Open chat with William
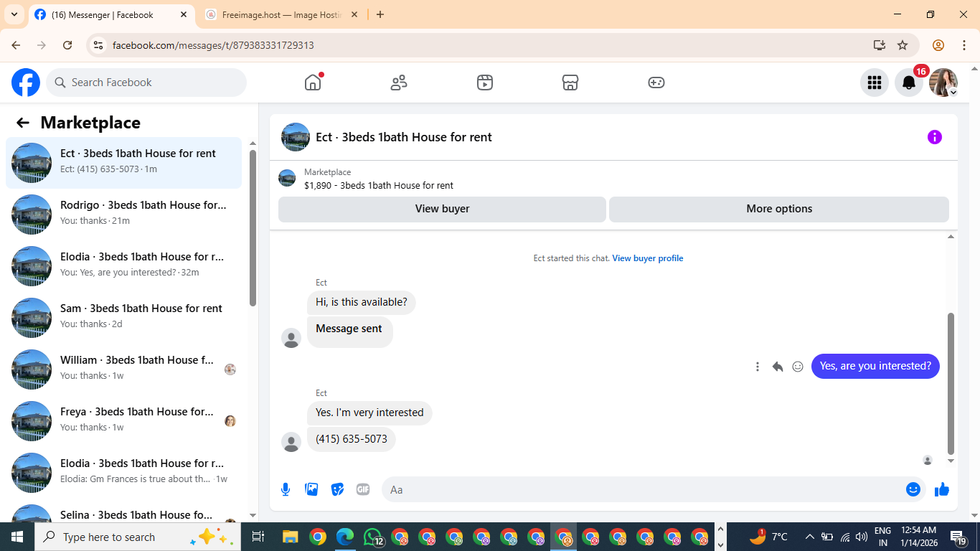The width and height of the screenshot is (980, 551). [123, 369]
